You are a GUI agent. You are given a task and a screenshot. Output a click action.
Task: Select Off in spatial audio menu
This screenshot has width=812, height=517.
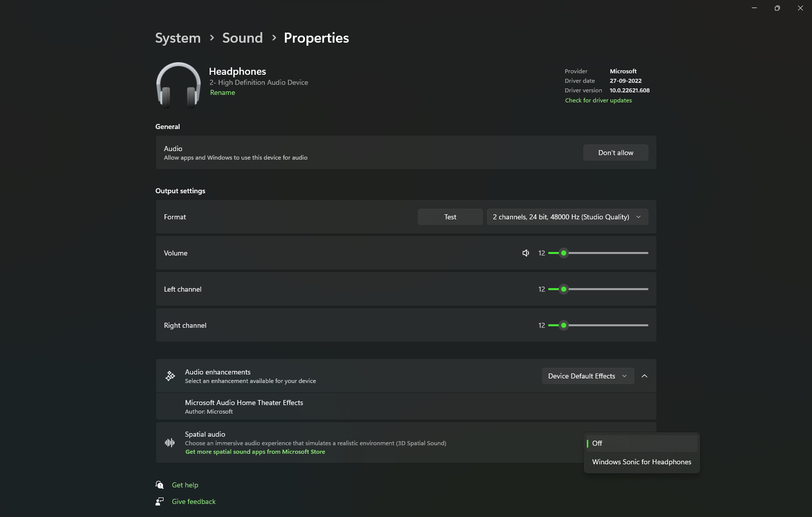click(641, 443)
